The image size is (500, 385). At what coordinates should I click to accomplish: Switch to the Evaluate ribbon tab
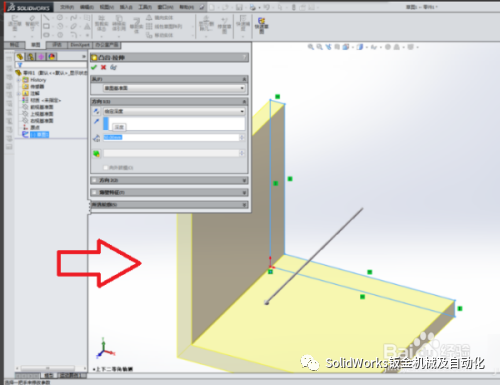[x=57, y=45]
